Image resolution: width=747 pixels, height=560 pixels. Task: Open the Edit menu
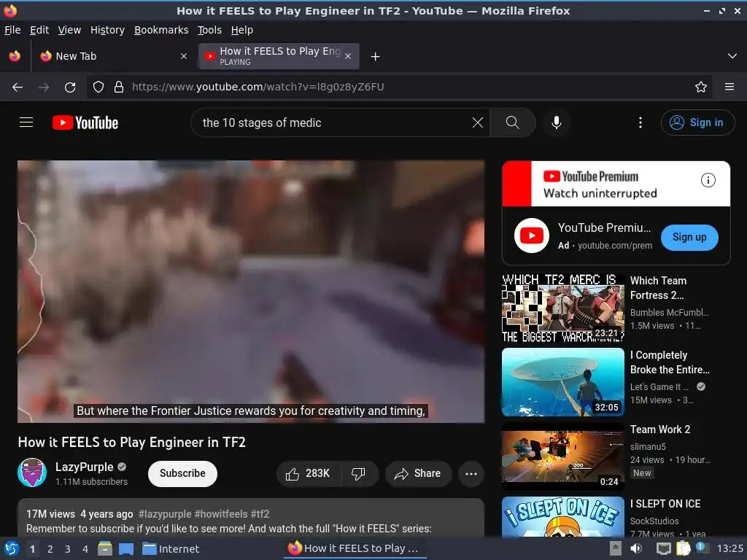[x=39, y=30]
